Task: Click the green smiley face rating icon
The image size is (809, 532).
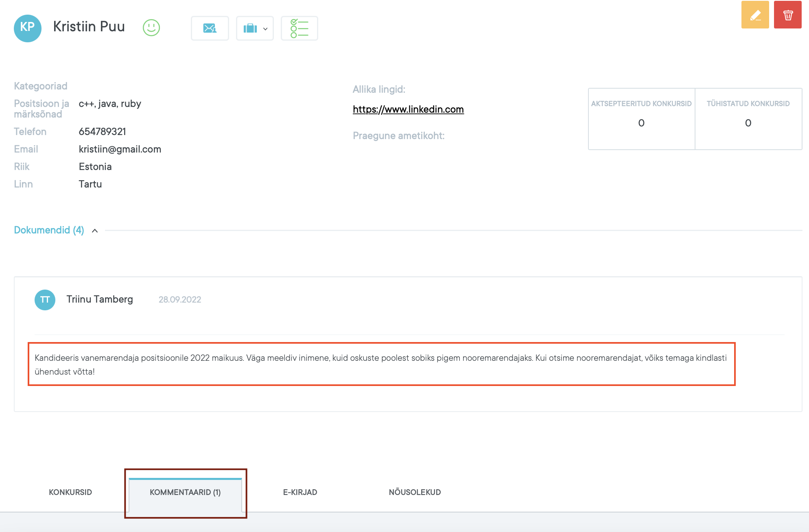Action: tap(151, 28)
